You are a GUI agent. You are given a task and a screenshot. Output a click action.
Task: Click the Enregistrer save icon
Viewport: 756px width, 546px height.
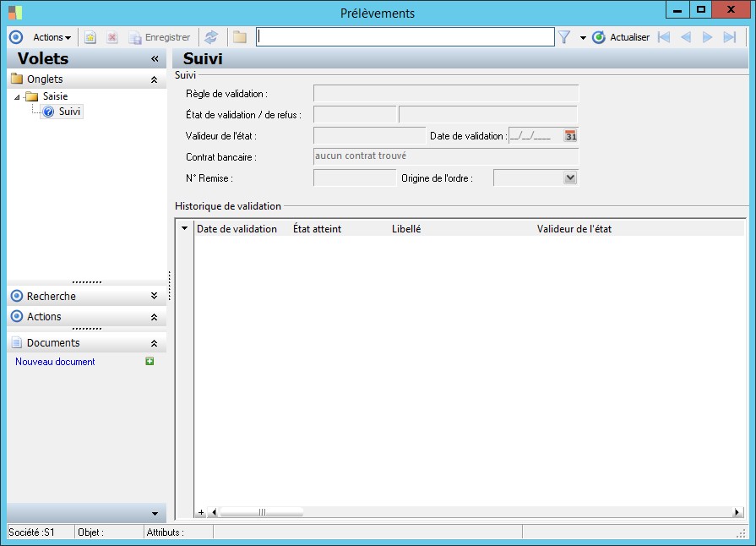(x=135, y=37)
